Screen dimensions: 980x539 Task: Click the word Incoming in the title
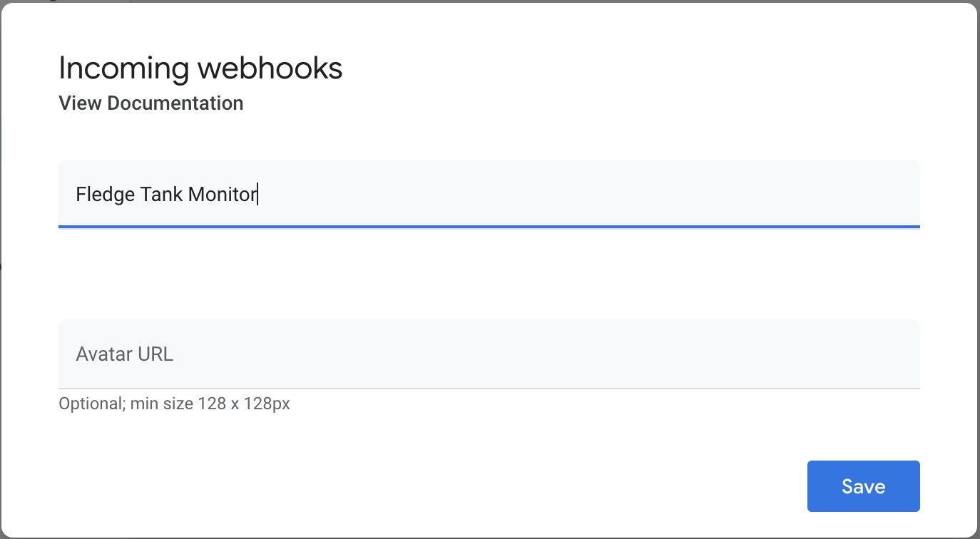point(124,68)
